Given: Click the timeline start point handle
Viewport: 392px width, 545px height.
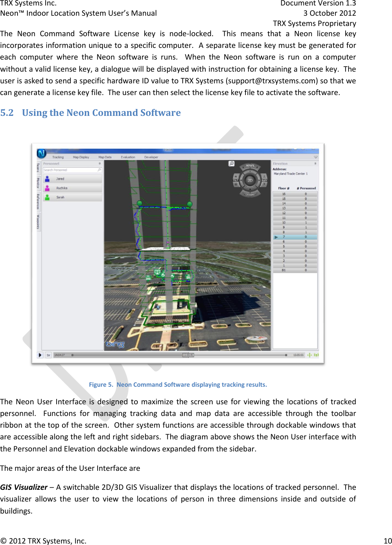Looking at the screenshot, I should click(x=72, y=355).
